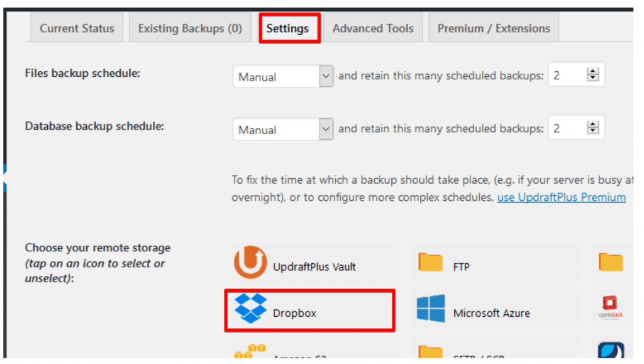Go to the Advanced Tools tab
This screenshot has height=364, width=644.
coord(373,28)
